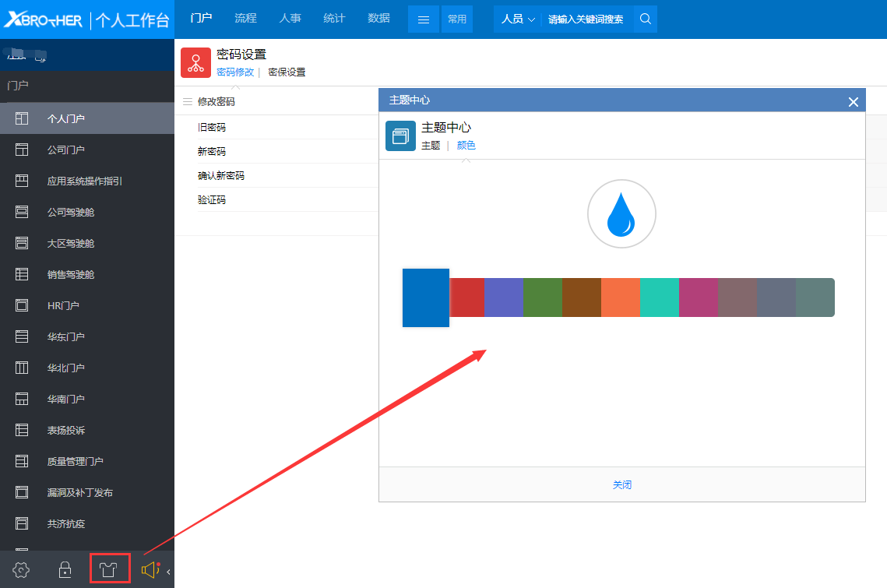Open the 密保设置 tab
The height and width of the screenshot is (588, 887).
287,72
